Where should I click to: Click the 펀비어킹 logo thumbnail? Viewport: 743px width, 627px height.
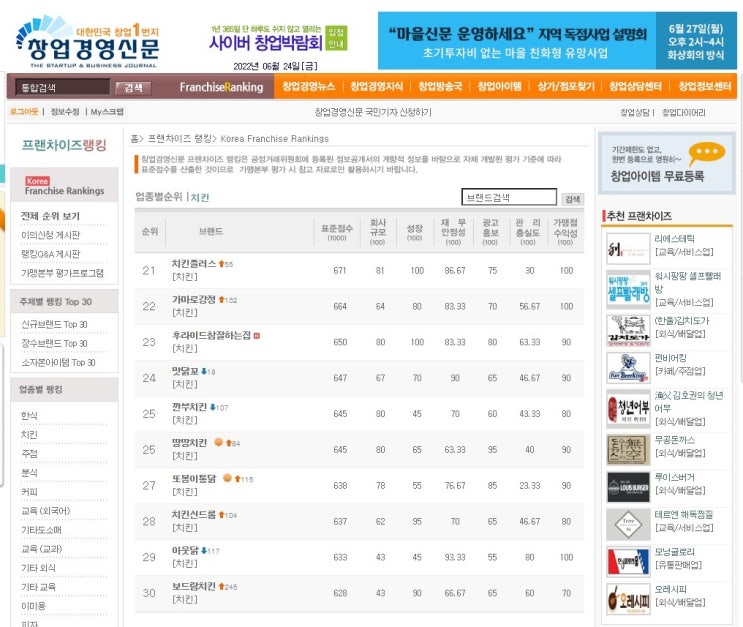[628, 368]
